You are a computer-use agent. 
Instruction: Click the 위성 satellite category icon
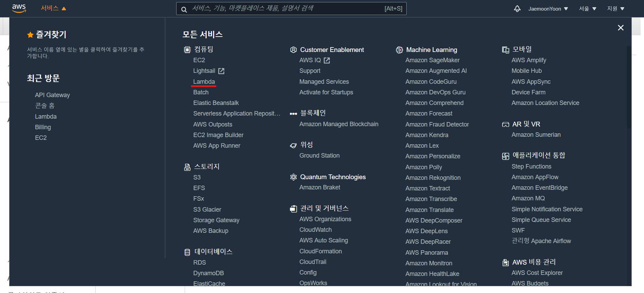[293, 145]
